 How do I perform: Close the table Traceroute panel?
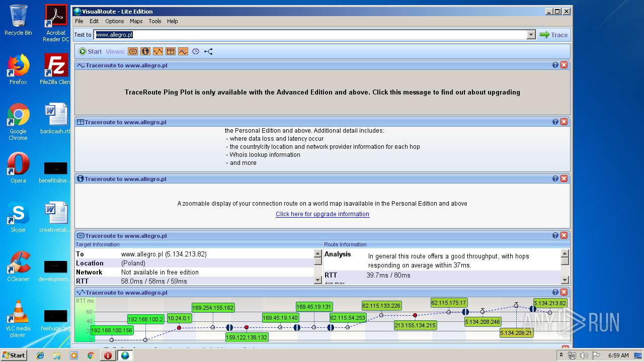(x=564, y=122)
